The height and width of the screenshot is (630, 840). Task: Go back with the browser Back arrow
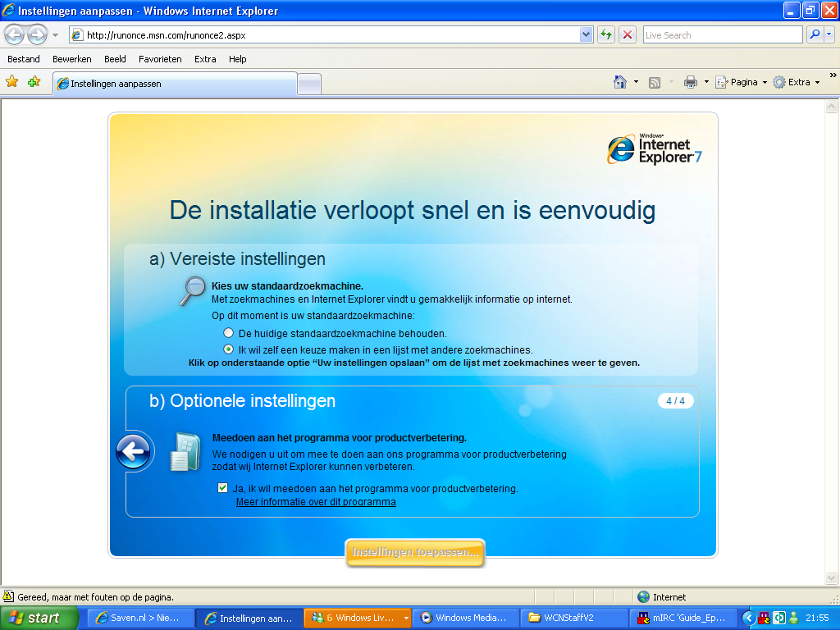pyautogui.click(x=15, y=35)
